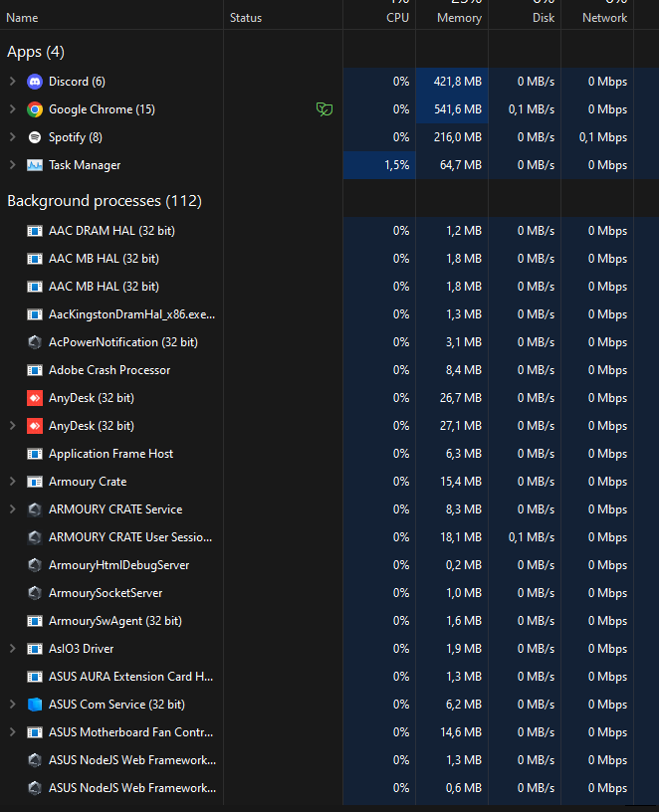Click the Task Manager row icon
Image resolution: width=659 pixels, height=812 pixels.
(35, 165)
